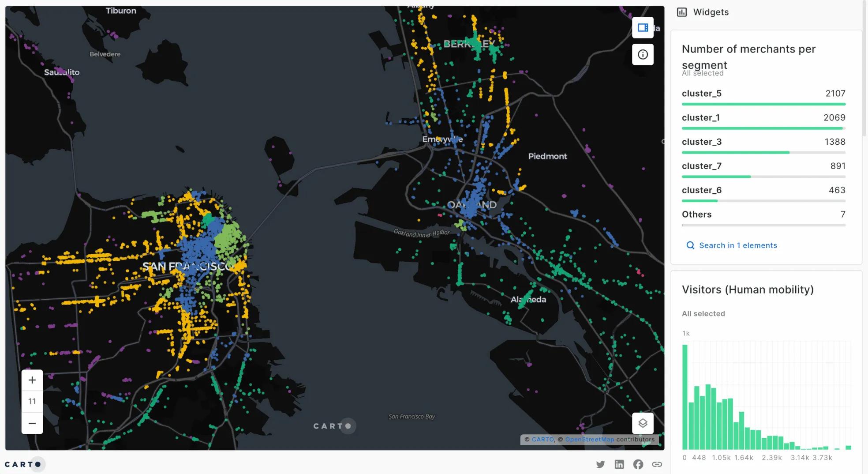
Task: Copy the map link icon
Action: [x=657, y=464]
